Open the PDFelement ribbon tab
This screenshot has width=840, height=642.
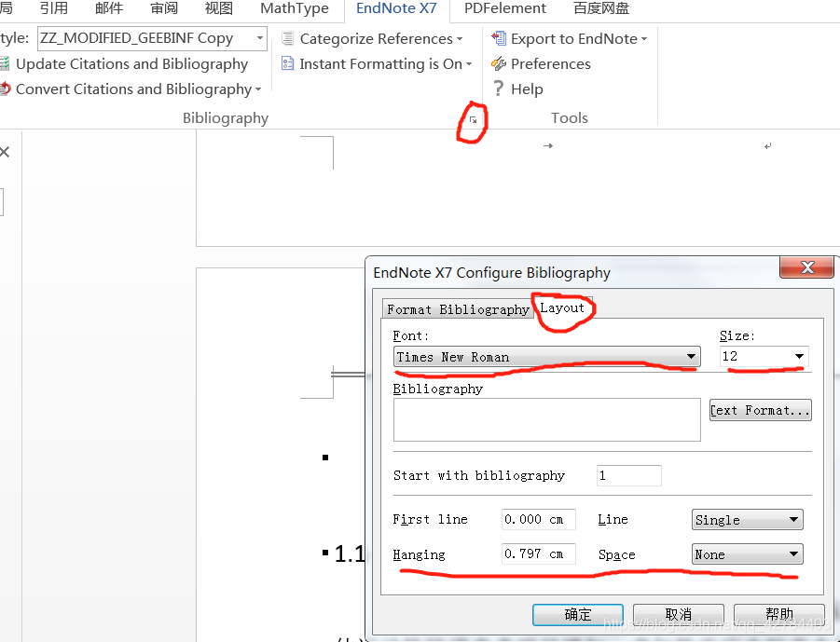click(x=504, y=8)
